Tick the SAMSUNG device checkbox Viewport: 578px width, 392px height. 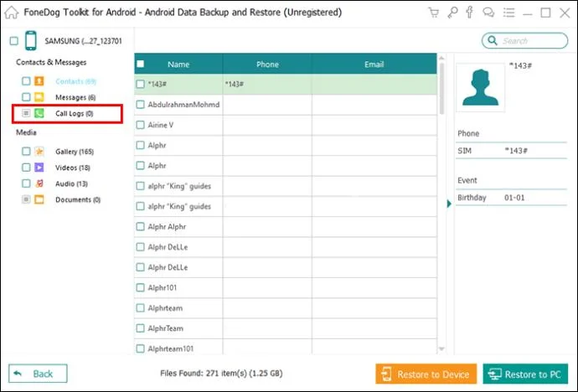coord(14,40)
